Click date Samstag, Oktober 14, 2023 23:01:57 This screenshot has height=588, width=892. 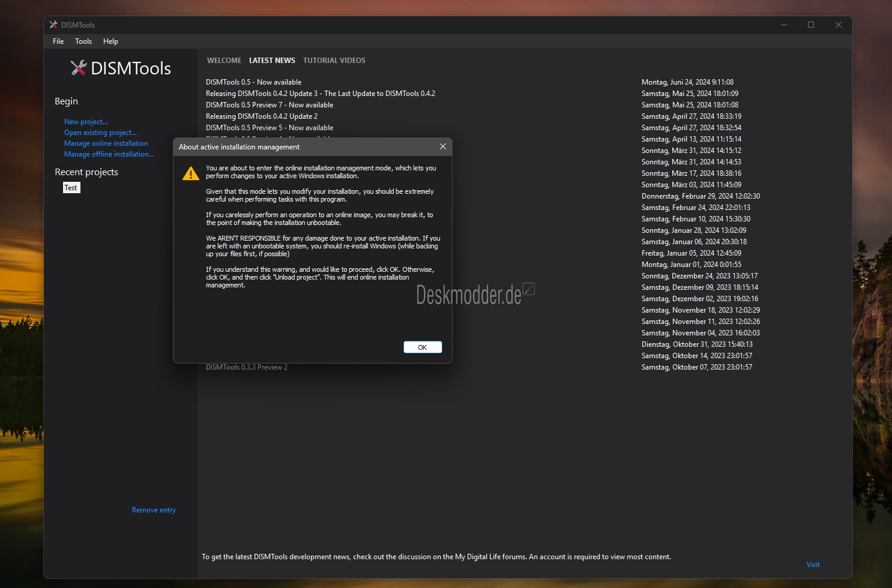coord(697,356)
